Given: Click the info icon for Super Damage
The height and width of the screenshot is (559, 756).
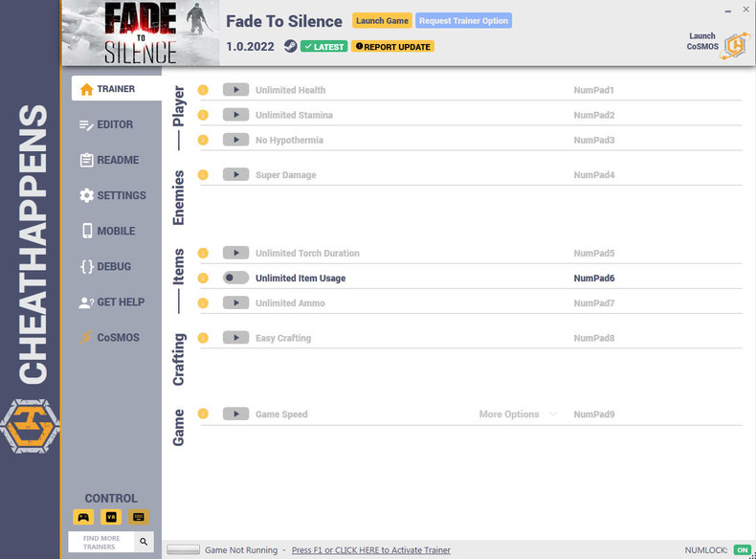Looking at the screenshot, I should pyautogui.click(x=203, y=175).
